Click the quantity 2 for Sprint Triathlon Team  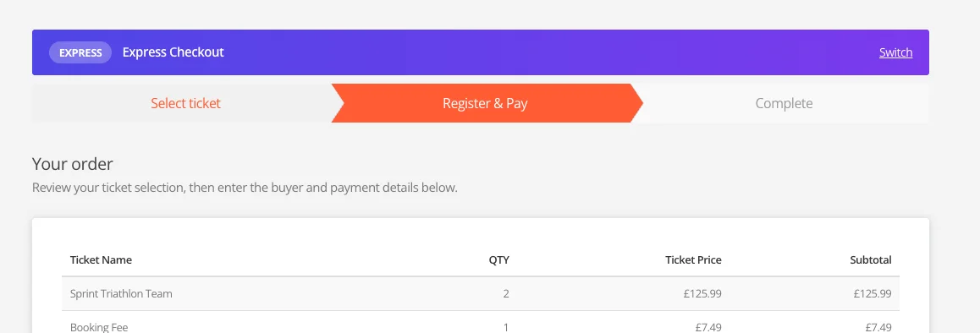click(505, 293)
